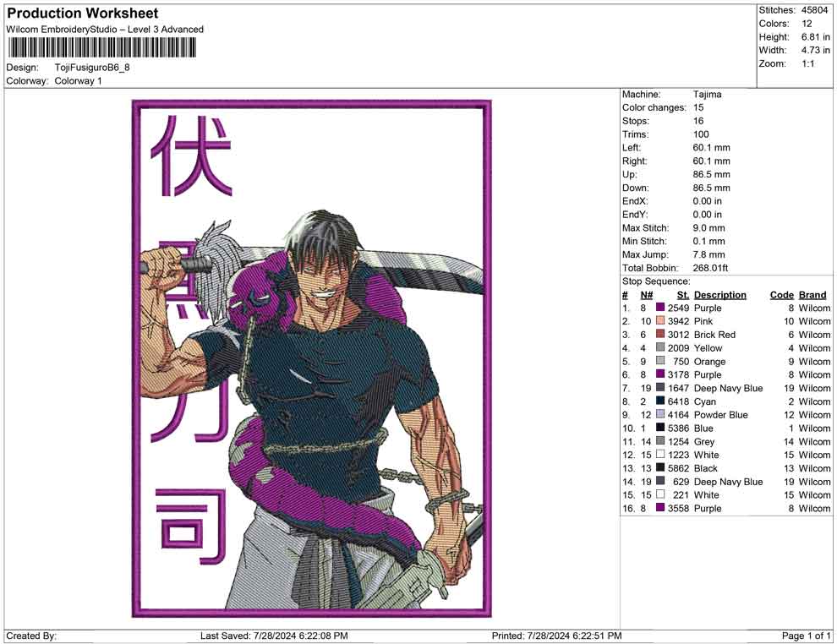Screen dimensions: 837x644
Task: Click the Colorway 1 value
Action: pos(78,81)
